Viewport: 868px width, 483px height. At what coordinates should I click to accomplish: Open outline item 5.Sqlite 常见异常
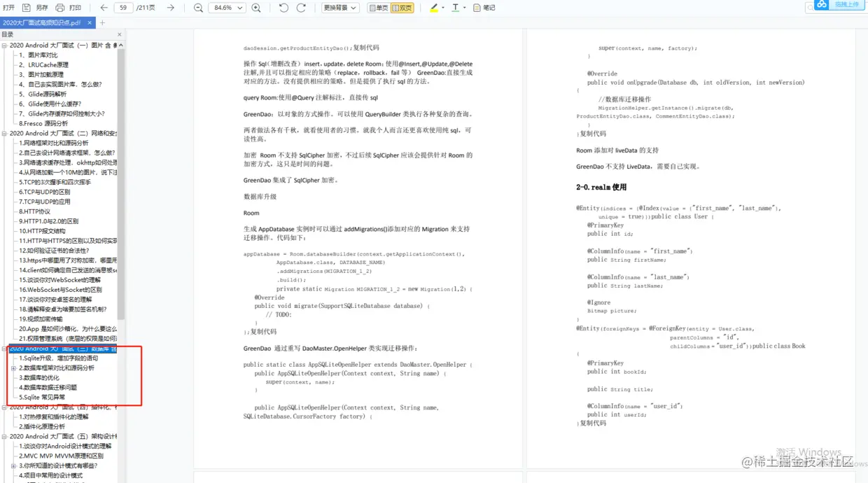42,397
